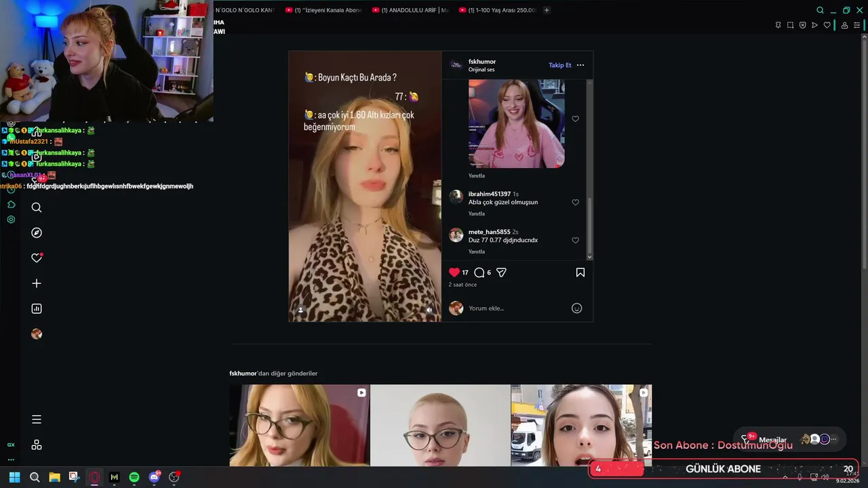Switch to the İzleyeni Kanala Abone tab
Image resolution: width=868 pixels, height=488 pixels.
point(324,10)
